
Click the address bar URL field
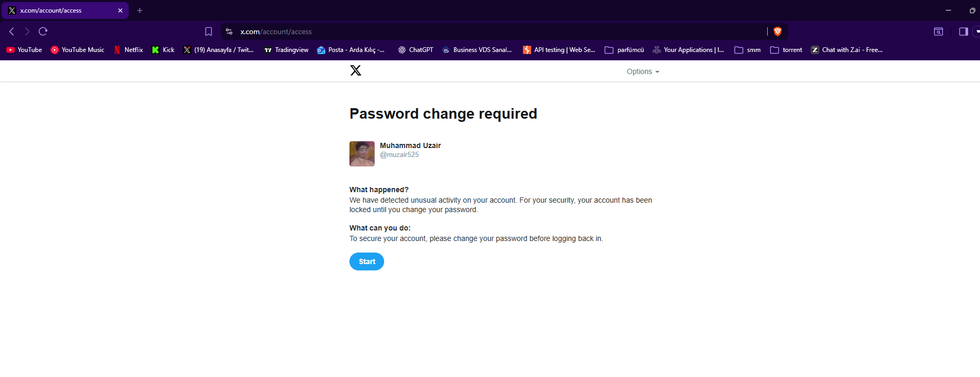499,32
